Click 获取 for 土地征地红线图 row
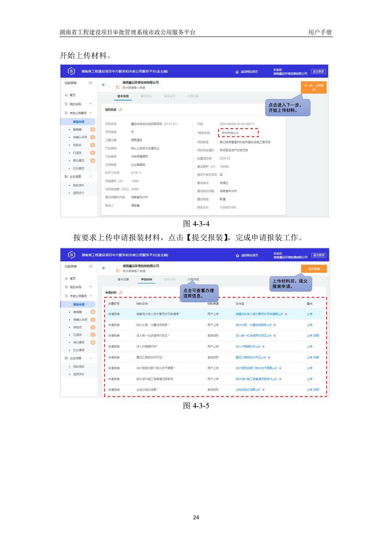 316,390
